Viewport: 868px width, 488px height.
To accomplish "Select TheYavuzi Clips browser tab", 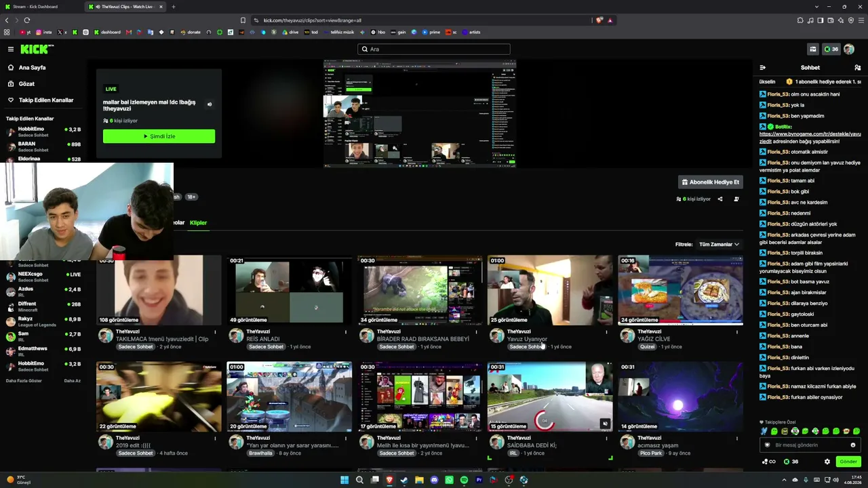I will (125, 7).
